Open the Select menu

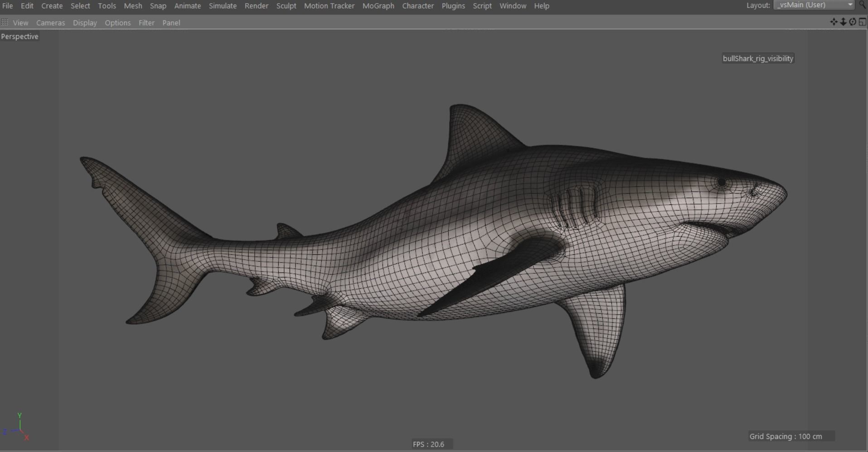[x=80, y=6]
